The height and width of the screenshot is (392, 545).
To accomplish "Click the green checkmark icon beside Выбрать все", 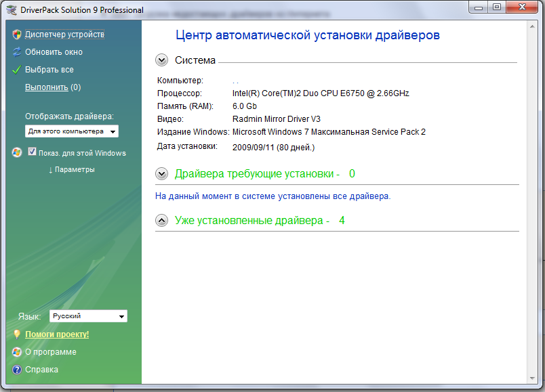I will coord(17,70).
